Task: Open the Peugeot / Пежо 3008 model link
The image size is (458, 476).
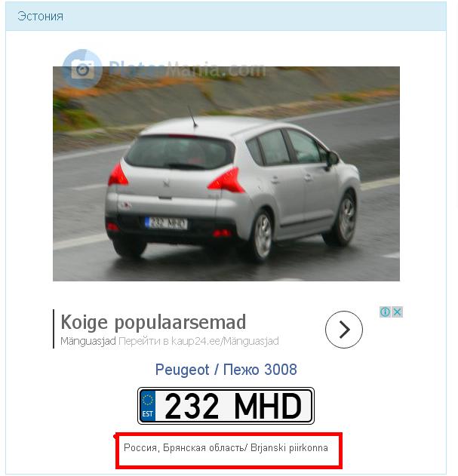Action: [x=226, y=370]
